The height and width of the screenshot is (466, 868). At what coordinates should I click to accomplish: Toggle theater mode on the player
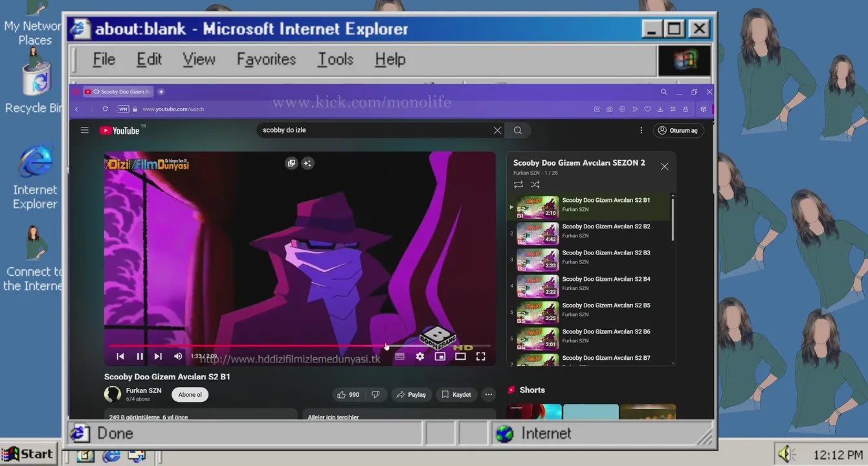(460, 356)
